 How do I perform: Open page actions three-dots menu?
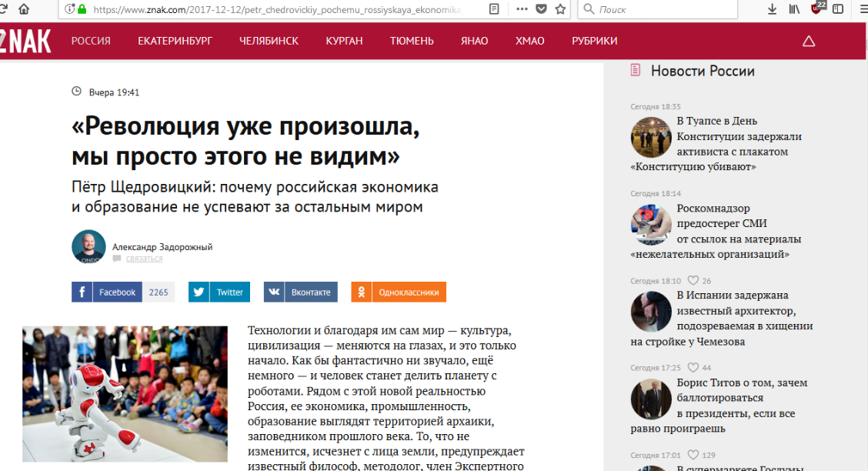click(x=522, y=9)
